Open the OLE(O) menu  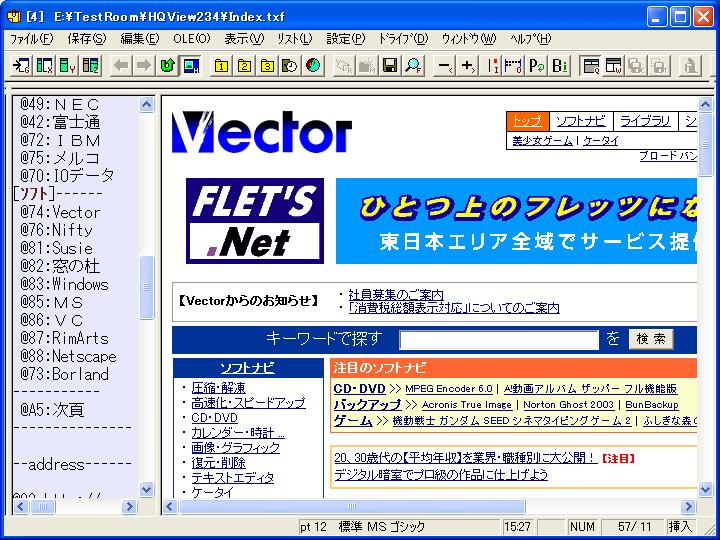point(192,39)
